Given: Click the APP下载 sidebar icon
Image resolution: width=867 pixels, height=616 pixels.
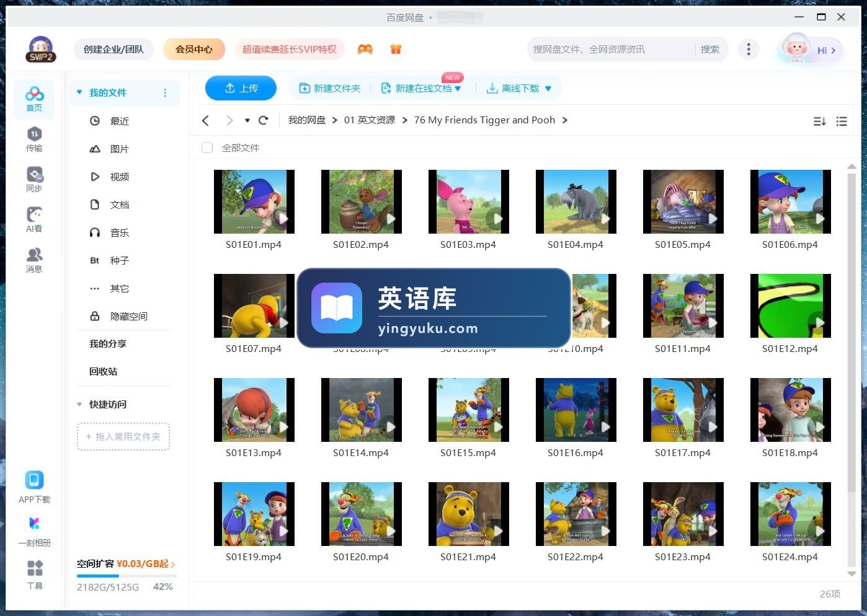Looking at the screenshot, I should [x=34, y=487].
